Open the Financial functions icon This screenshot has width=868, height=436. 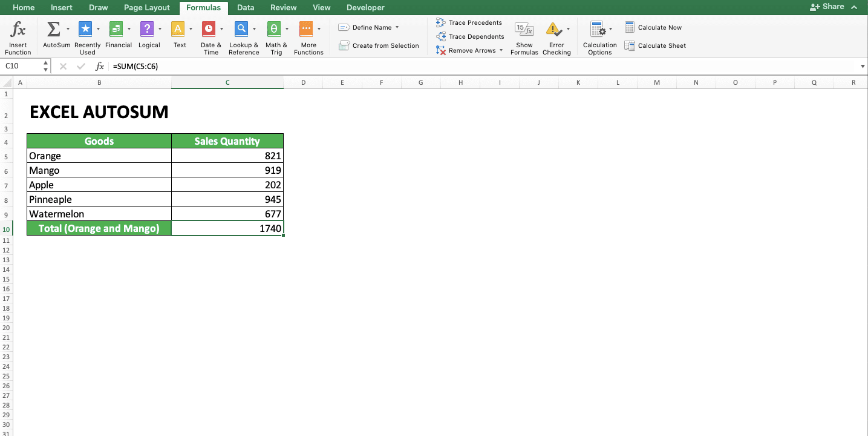pyautogui.click(x=116, y=29)
